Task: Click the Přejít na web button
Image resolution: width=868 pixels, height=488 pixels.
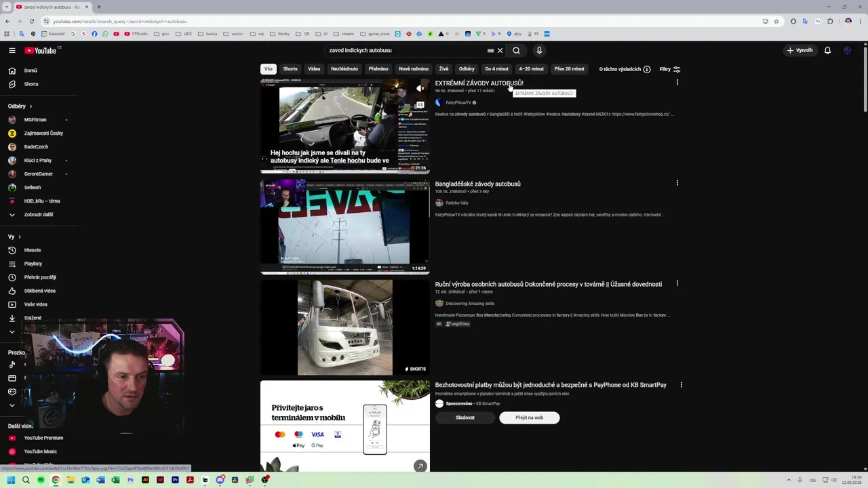Action: pos(530,418)
